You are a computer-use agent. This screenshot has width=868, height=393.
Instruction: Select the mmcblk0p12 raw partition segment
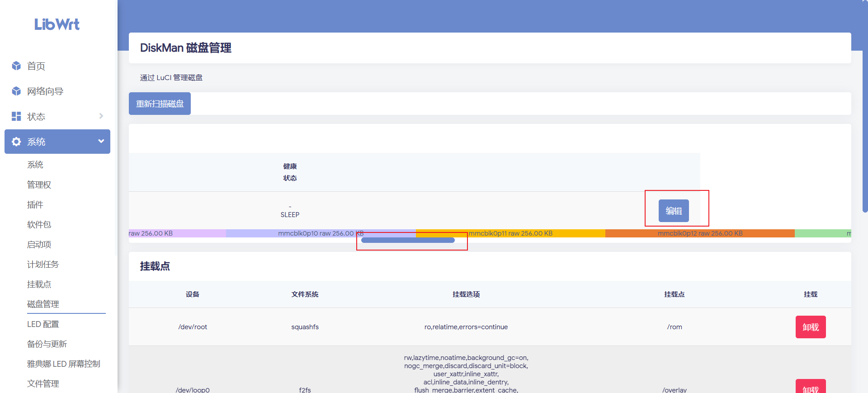pos(700,233)
